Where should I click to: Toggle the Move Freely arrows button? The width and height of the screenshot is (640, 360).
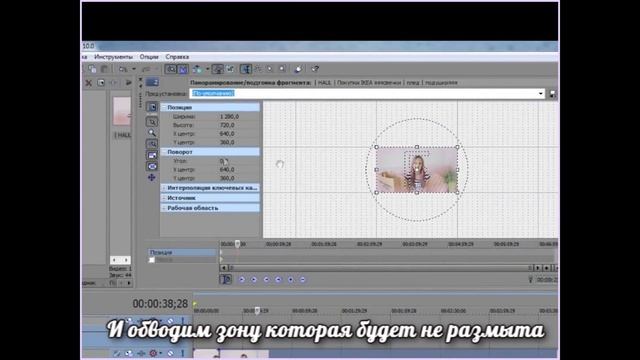152,177
